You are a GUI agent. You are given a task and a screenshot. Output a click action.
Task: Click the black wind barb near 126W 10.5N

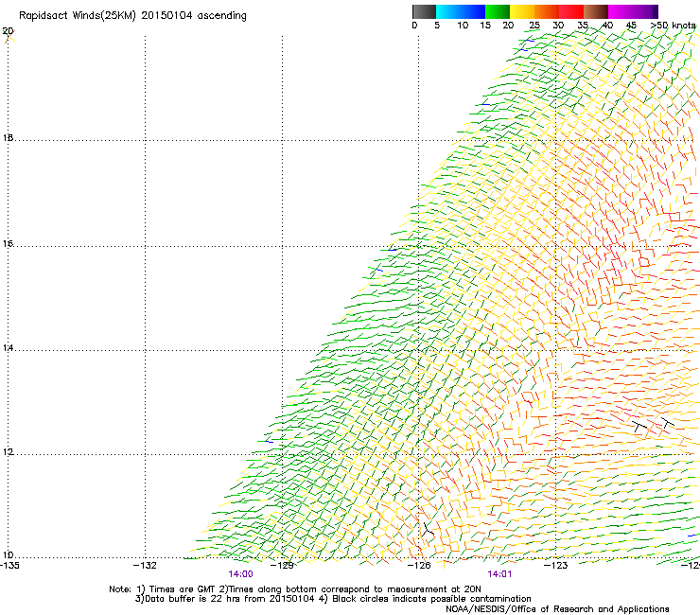(428, 530)
